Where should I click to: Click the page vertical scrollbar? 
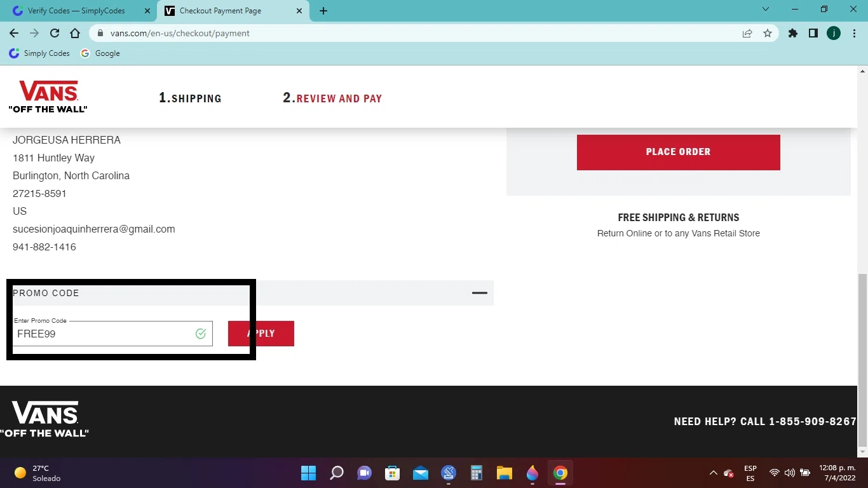[x=862, y=360]
